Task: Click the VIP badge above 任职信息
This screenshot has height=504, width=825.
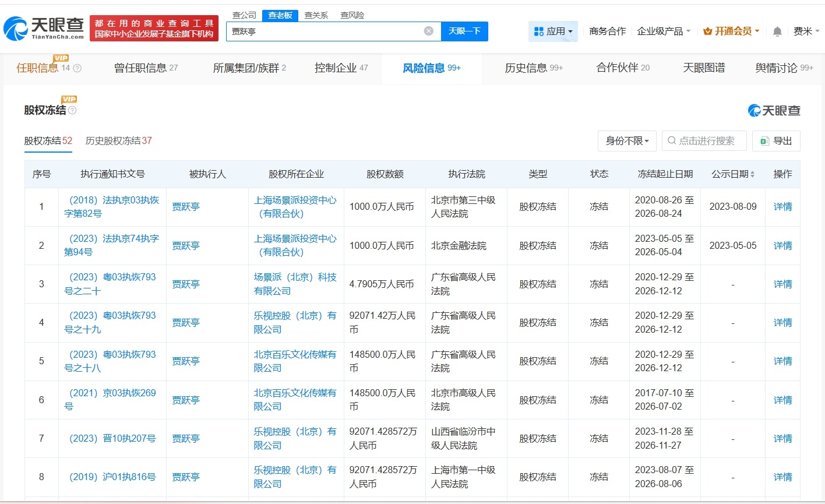Action: pyautogui.click(x=61, y=58)
